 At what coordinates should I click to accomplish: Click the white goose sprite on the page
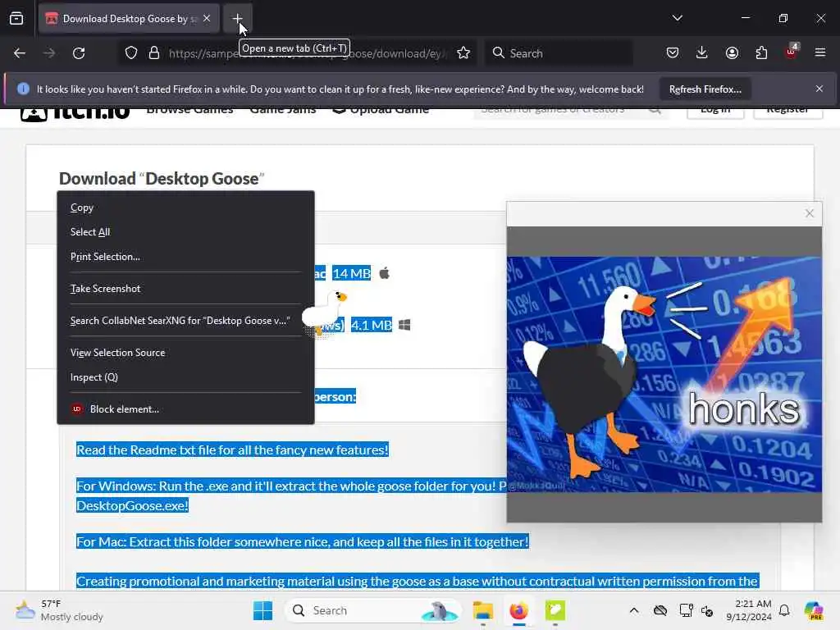(x=325, y=312)
